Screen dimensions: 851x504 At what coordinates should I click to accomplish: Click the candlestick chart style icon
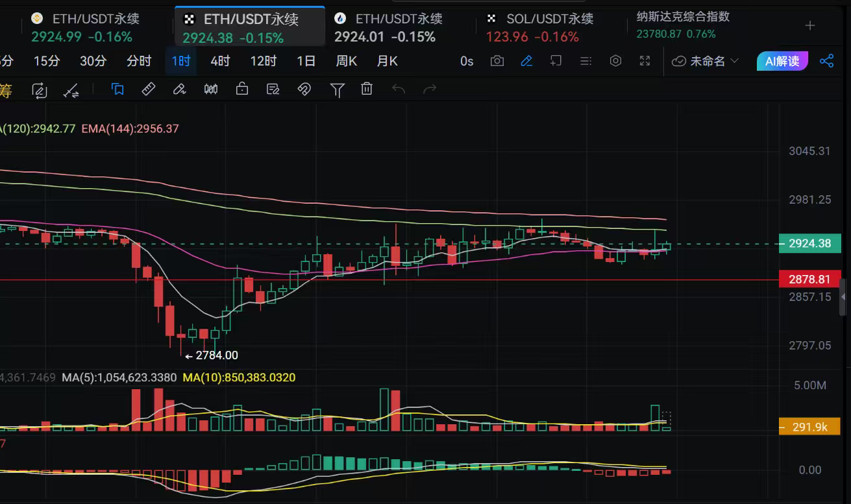pyautogui.click(x=211, y=90)
